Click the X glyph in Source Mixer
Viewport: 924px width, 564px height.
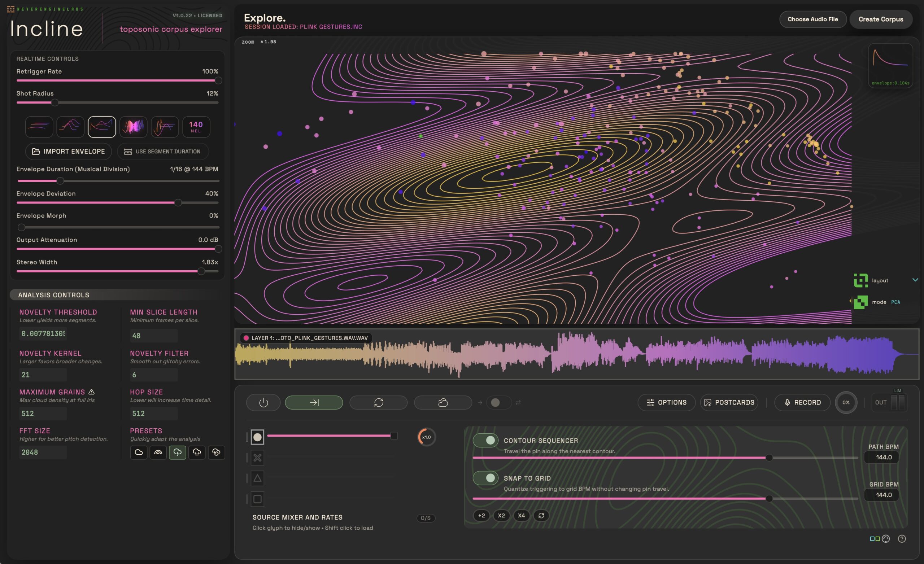click(x=257, y=458)
